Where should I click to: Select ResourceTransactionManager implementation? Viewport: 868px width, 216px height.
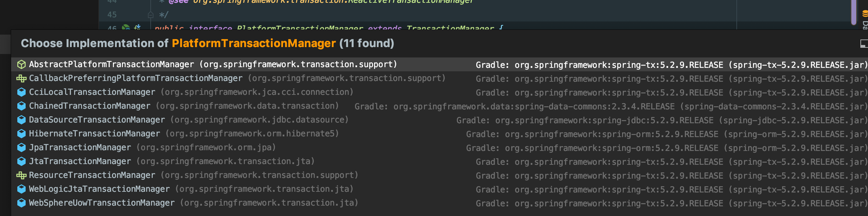click(x=440, y=175)
